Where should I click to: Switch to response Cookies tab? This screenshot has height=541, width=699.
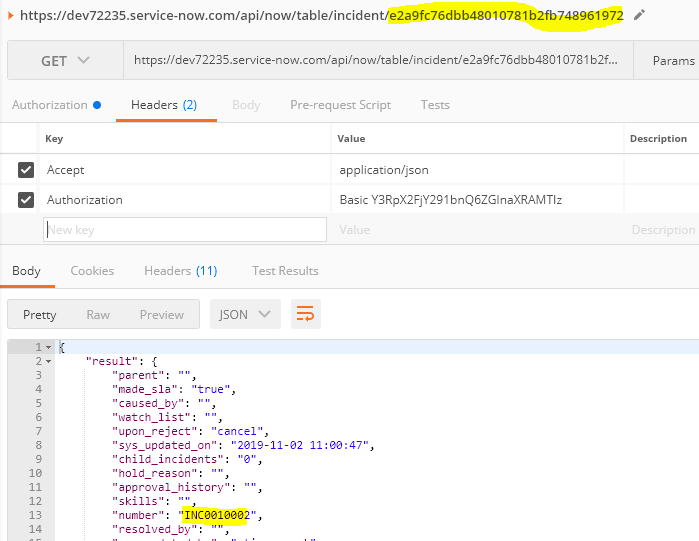tap(92, 271)
